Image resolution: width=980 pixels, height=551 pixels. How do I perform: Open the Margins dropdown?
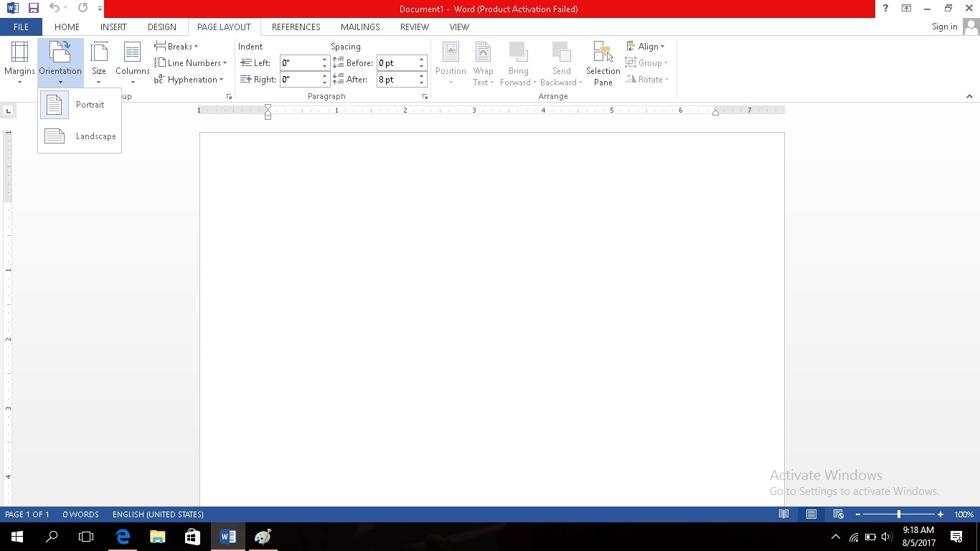point(19,63)
